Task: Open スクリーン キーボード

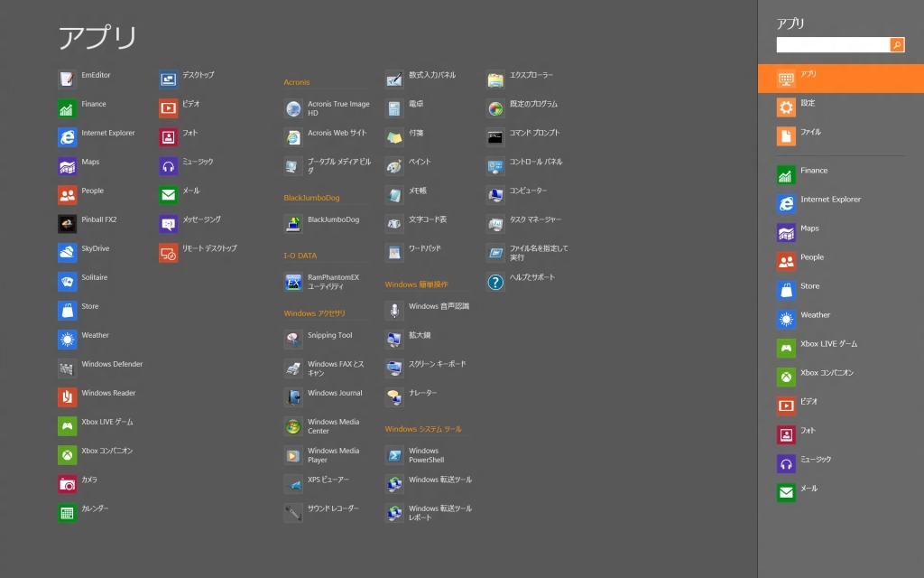Action: click(394, 368)
